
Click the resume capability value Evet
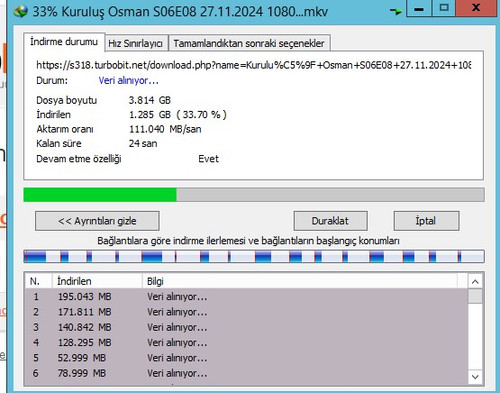(208, 159)
